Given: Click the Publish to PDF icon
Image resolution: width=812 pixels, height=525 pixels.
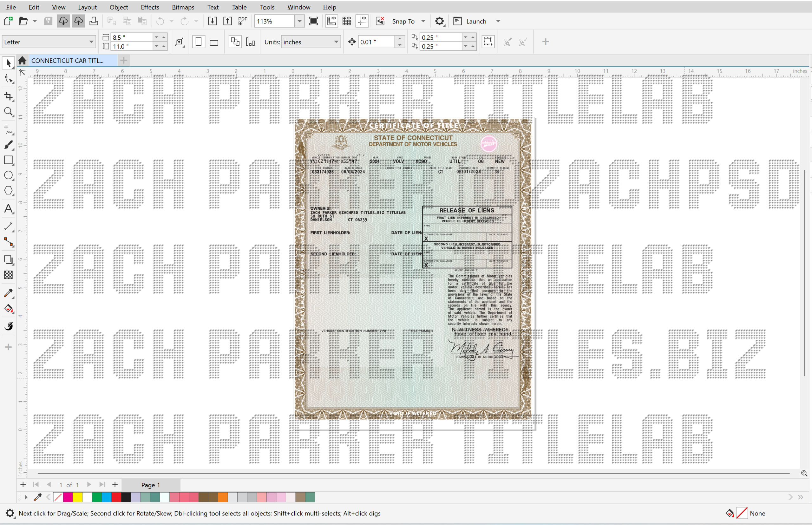Looking at the screenshot, I should pos(242,21).
